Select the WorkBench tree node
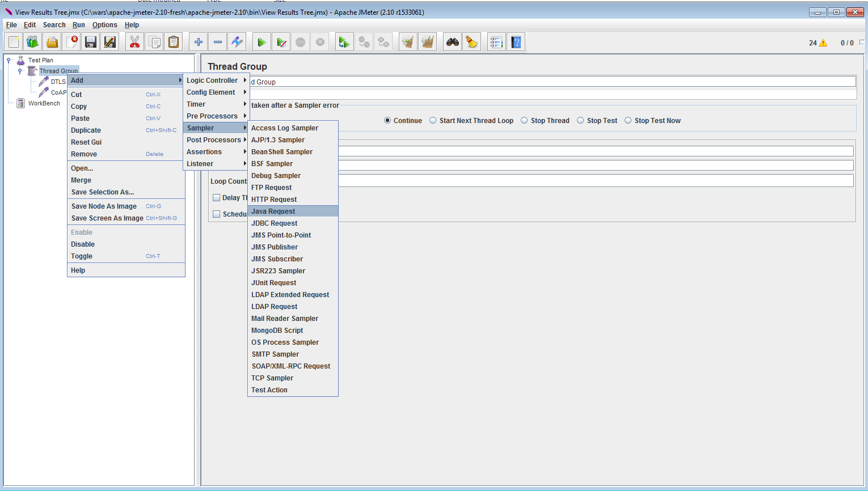868x491 pixels. (44, 103)
